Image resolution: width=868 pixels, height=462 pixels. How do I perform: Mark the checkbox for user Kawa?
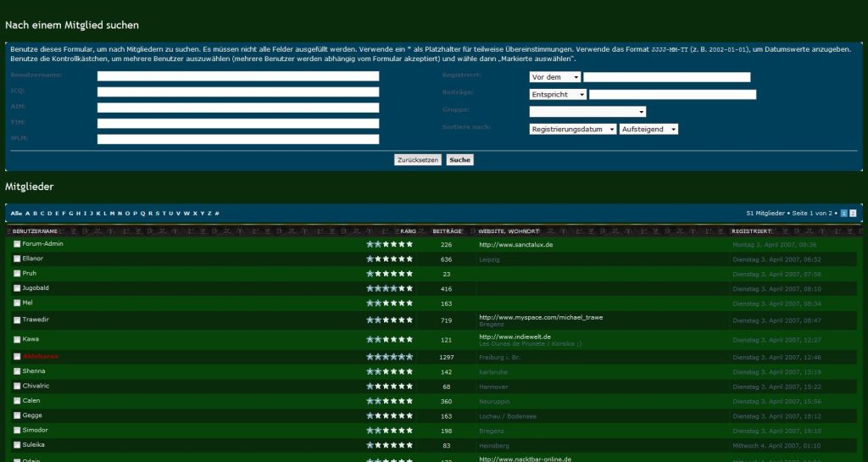tap(17, 339)
